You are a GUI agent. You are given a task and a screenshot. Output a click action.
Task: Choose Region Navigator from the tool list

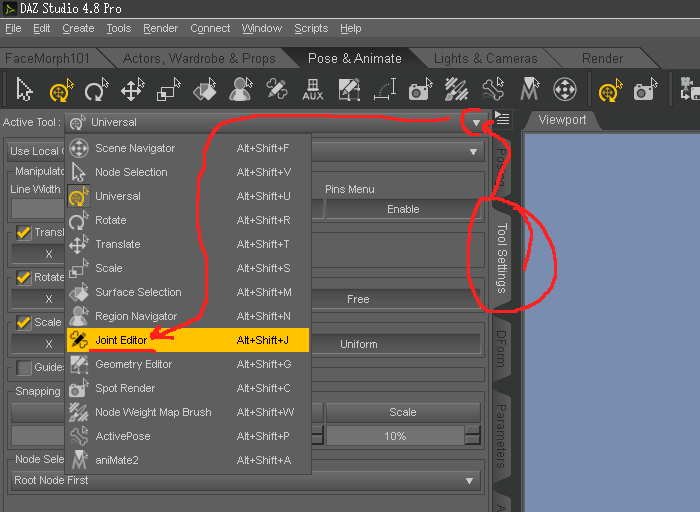[188, 316]
